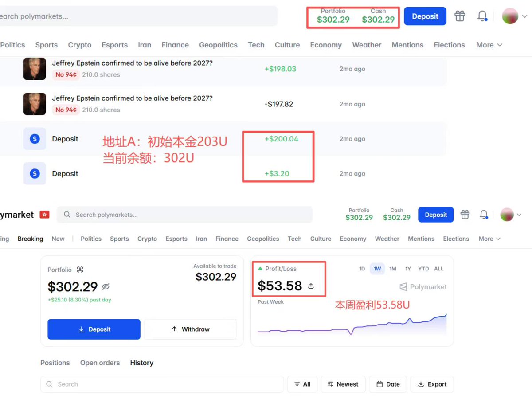Expand the More menu in upper category bar
The image size is (532, 399).
[489, 45]
